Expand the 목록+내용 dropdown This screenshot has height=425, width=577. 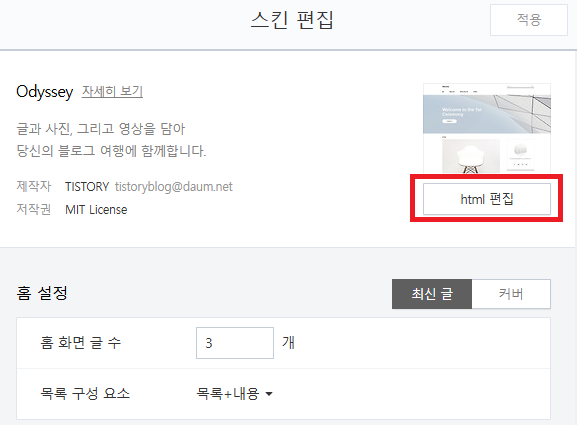(234, 394)
